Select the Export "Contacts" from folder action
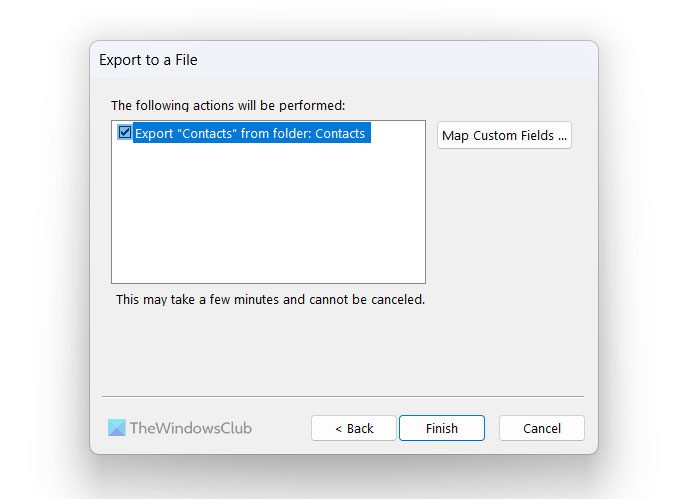 (250, 133)
